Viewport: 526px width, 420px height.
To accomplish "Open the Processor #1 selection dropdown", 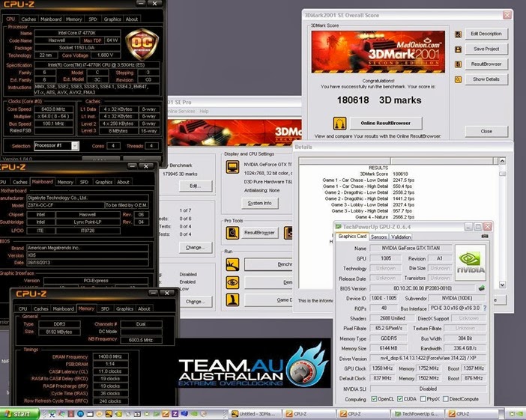I will (75, 146).
